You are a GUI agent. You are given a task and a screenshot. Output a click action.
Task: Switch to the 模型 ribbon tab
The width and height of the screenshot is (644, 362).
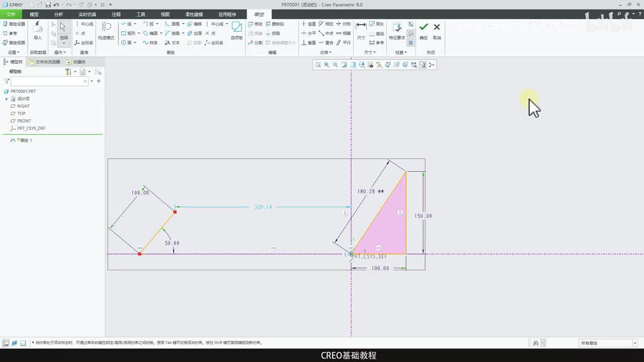click(x=34, y=15)
